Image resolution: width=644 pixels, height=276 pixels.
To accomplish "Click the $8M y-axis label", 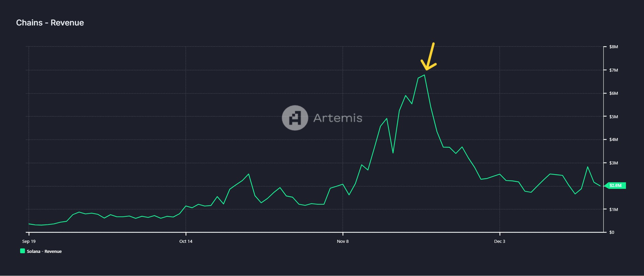I will tap(613, 47).
